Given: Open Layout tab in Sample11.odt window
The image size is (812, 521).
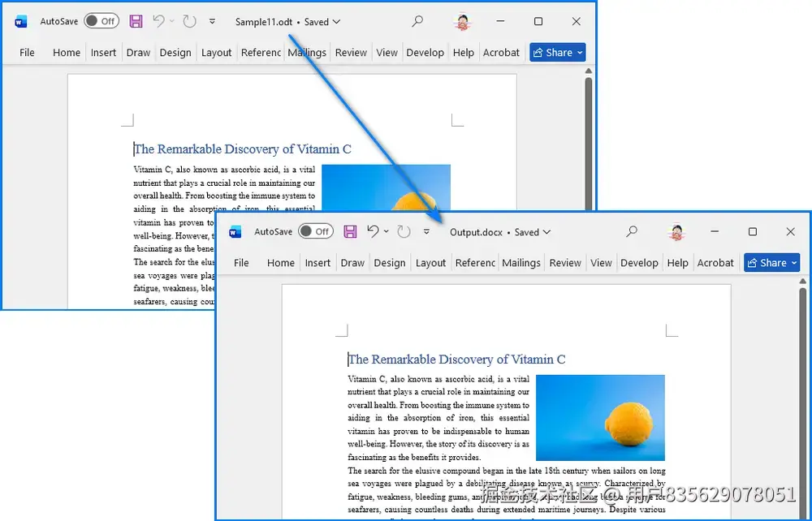Looking at the screenshot, I should point(216,52).
